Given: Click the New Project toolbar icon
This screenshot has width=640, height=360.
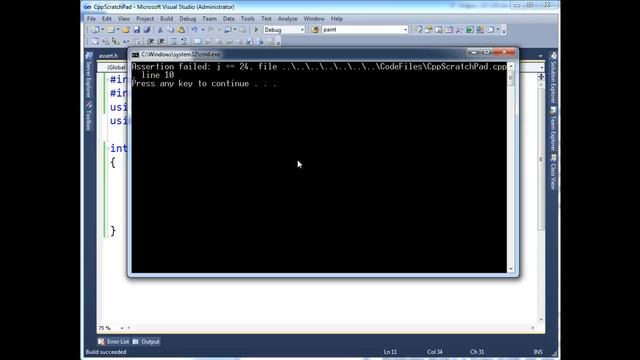Looking at the screenshot, I should click(95, 29).
